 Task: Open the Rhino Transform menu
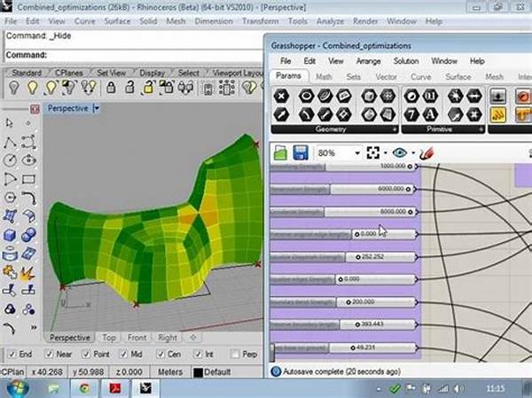point(260,21)
